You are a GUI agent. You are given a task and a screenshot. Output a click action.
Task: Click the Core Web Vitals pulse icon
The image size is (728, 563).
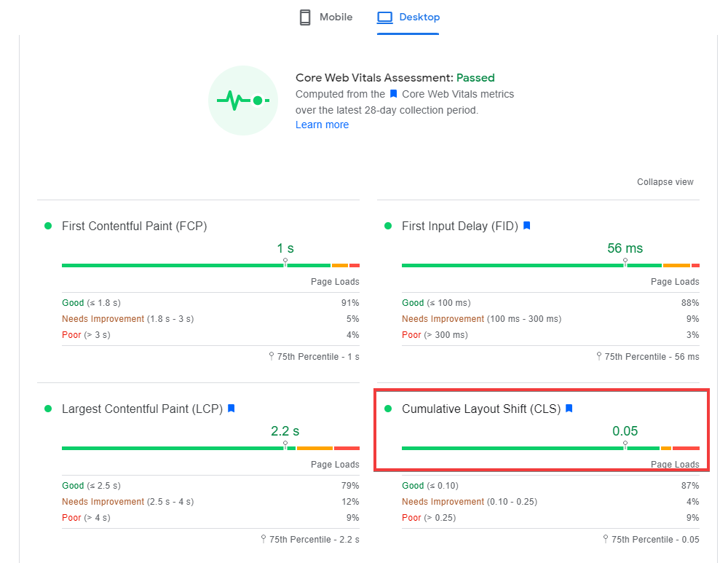[x=243, y=101]
